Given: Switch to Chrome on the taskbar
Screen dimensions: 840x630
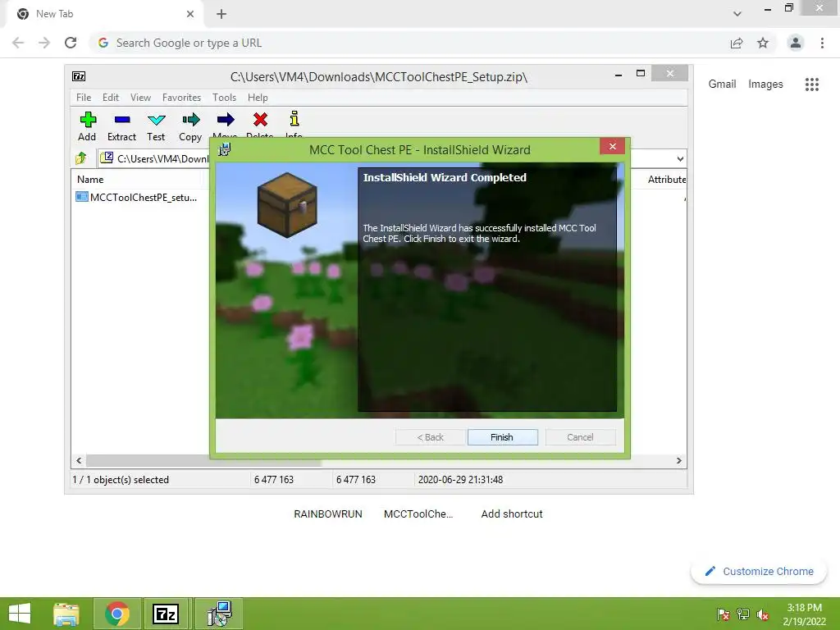Looking at the screenshot, I should (116, 614).
